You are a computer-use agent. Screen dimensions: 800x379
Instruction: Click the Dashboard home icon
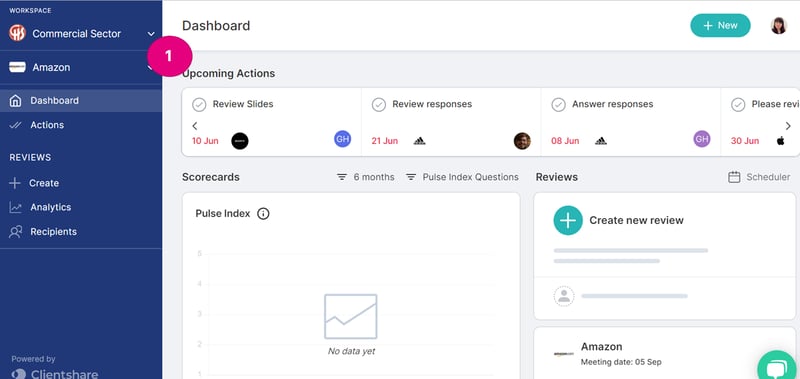tap(15, 100)
